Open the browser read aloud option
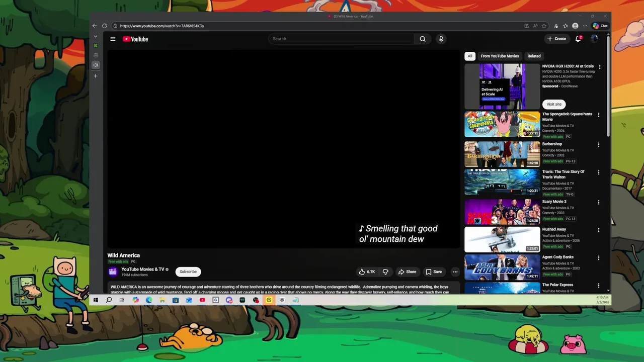The image size is (644, 362). (x=535, y=26)
